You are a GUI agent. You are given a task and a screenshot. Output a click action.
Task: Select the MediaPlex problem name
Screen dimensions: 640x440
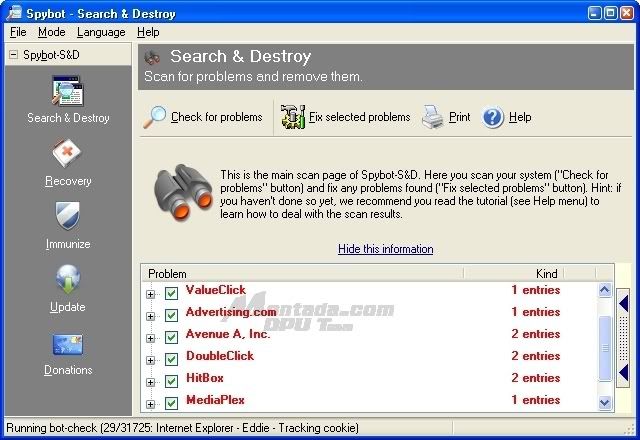[215, 400]
